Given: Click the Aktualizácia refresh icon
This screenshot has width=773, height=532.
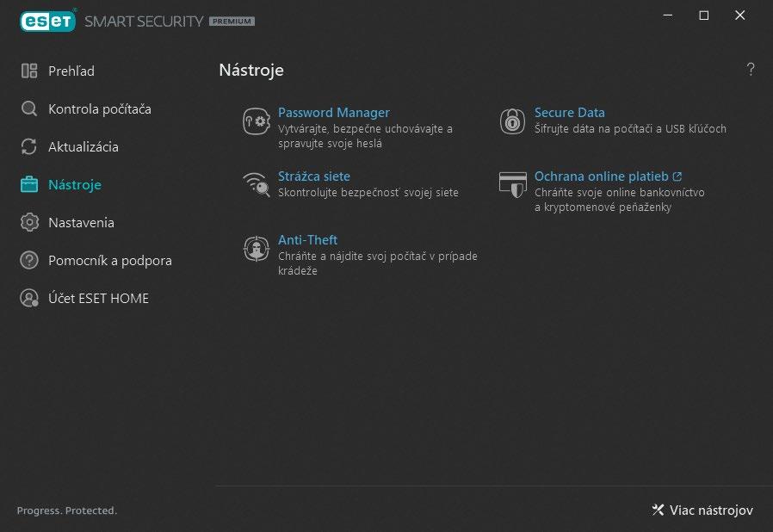Looking at the screenshot, I should pos(29,146).
